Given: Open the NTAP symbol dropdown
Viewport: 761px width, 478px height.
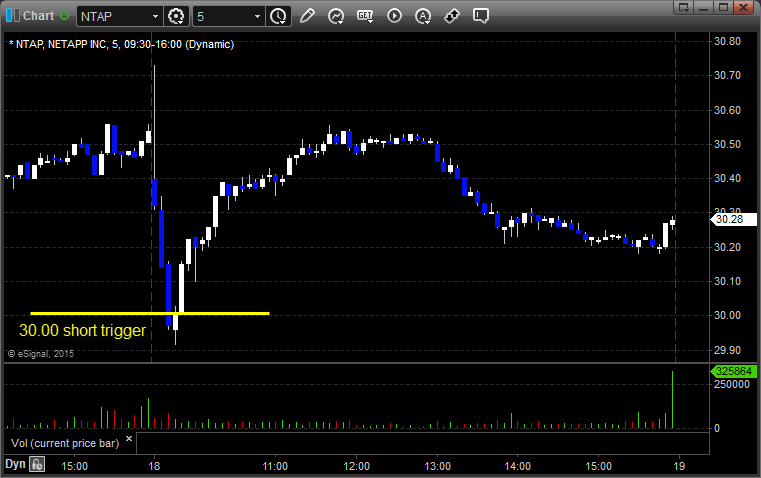Looking at the screenshot, I should pos(155,16).
